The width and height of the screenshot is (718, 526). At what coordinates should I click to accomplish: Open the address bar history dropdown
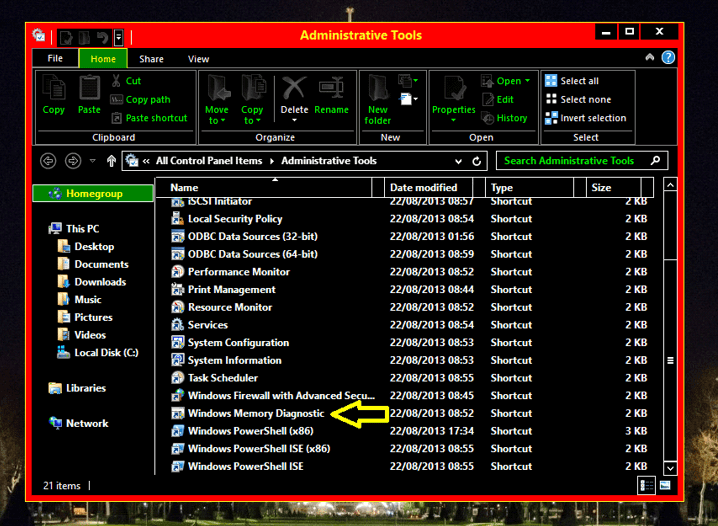pos(459,161)
